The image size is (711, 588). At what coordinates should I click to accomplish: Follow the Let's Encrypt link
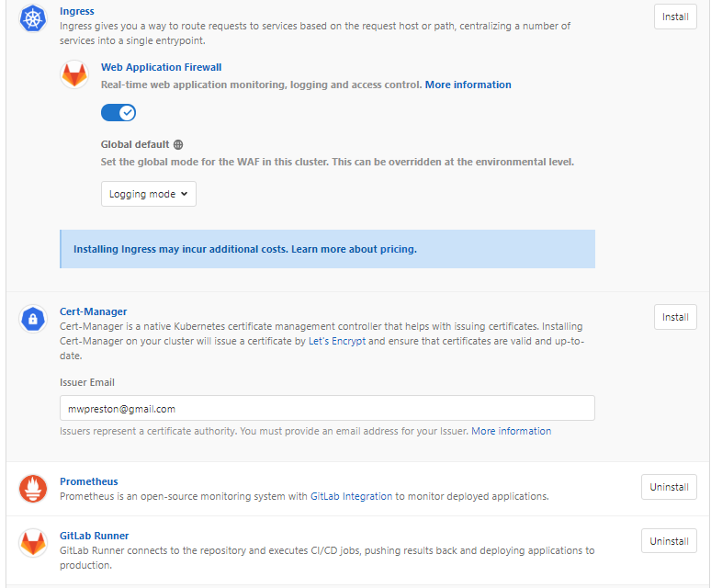pyautogui.click(x=337, y=341)
